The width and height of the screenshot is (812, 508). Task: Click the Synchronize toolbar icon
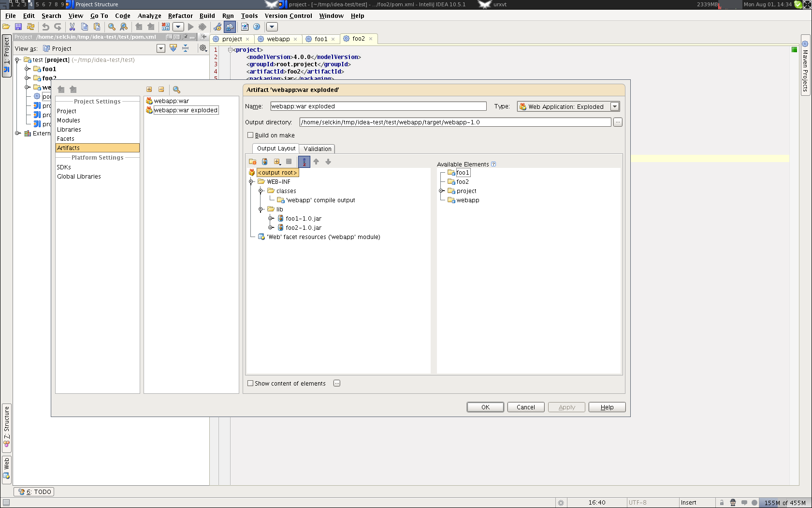pyautogui.click(x=30, y=27)
